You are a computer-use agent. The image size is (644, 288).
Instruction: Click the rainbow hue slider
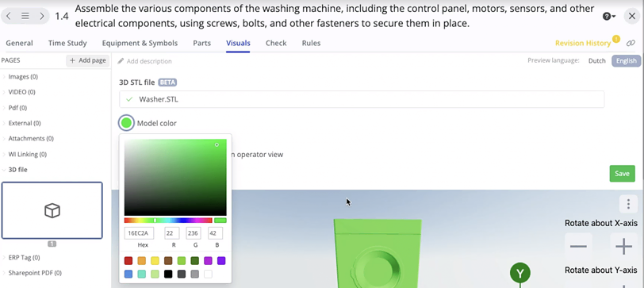pyautogui.click(x=168, y=221)
